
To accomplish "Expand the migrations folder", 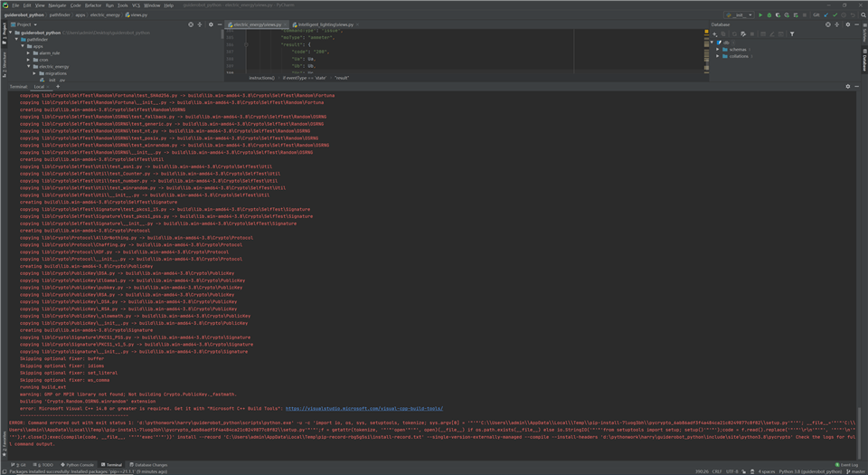I will point(34,73).
